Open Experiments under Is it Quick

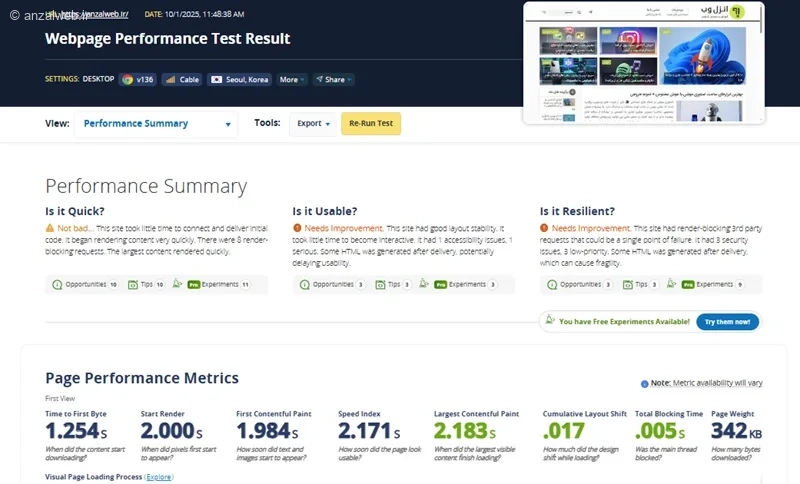pos(211,285)
